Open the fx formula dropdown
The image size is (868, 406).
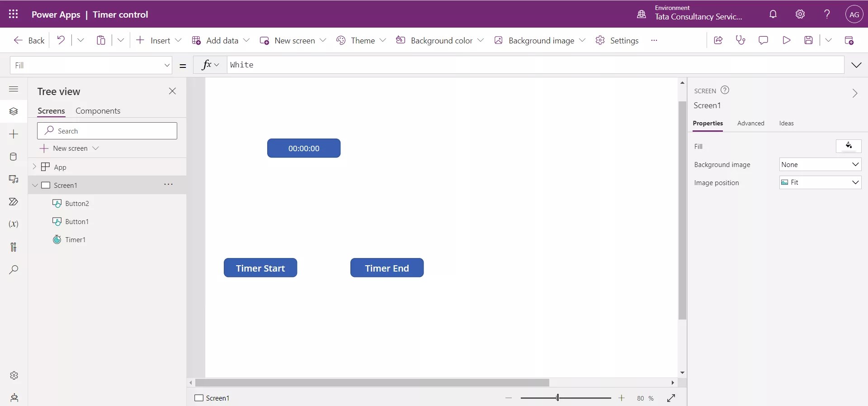[210, 65]
